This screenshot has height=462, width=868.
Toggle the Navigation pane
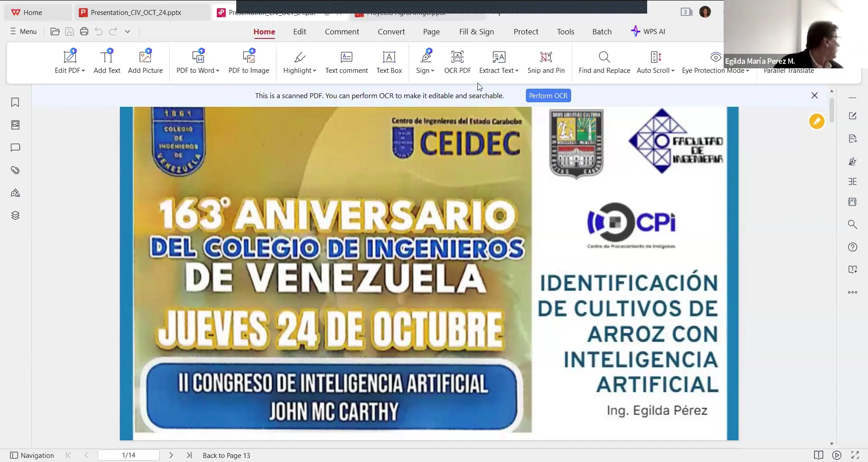click(x=32, y=455)
